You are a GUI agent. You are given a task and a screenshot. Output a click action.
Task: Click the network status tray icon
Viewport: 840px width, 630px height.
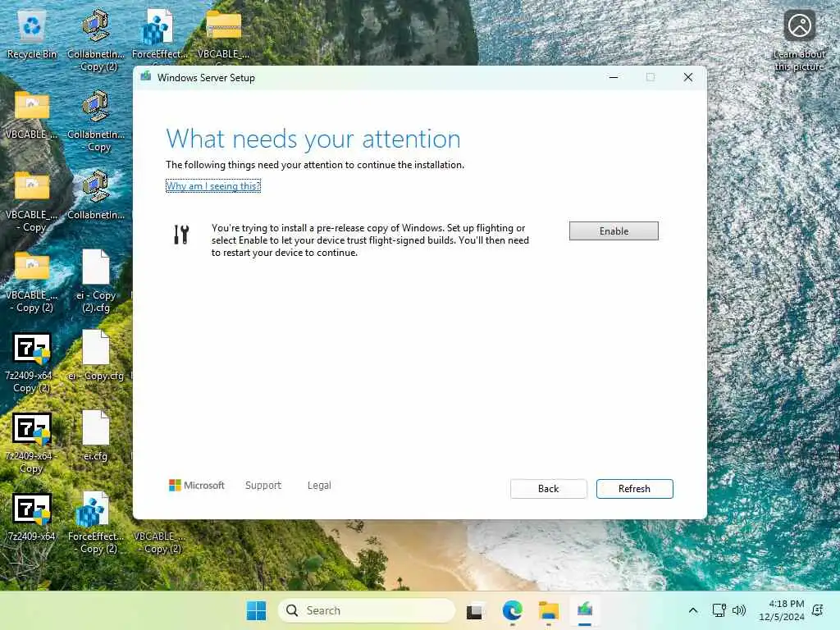(x=719, y=610)
